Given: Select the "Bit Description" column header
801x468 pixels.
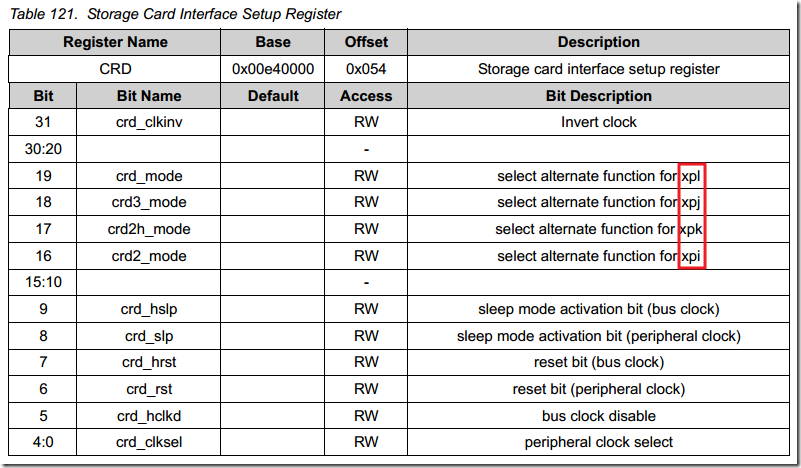Looking at the screenshot, I should coord(598,96).
